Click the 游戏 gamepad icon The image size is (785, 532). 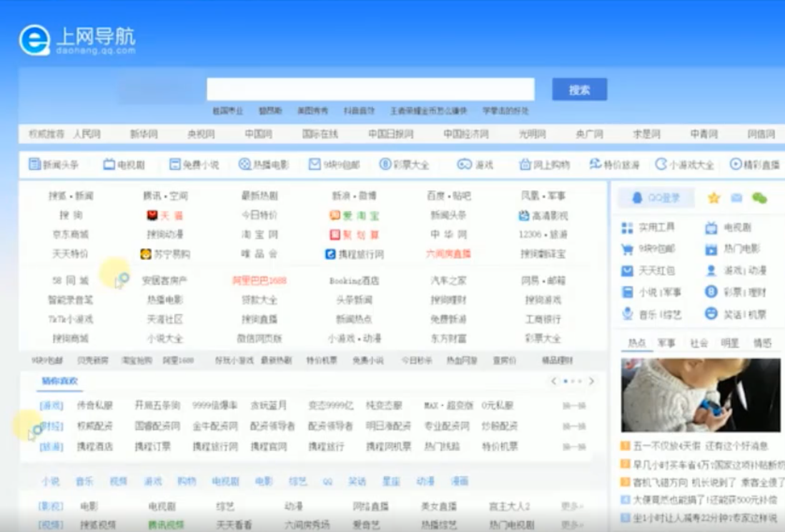[464, 165]
